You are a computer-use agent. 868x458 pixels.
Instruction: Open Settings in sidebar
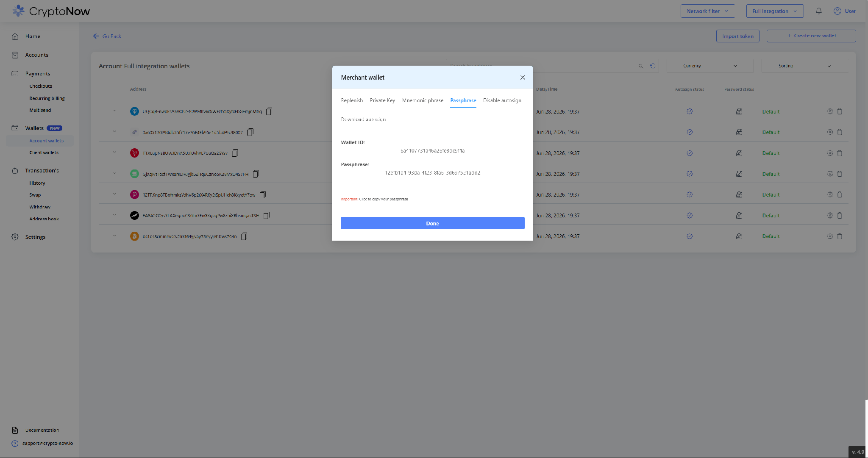[x=35, y=237]
